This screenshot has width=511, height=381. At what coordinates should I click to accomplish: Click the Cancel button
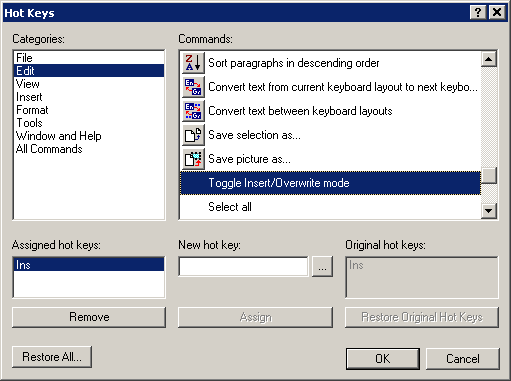[463, 359]
